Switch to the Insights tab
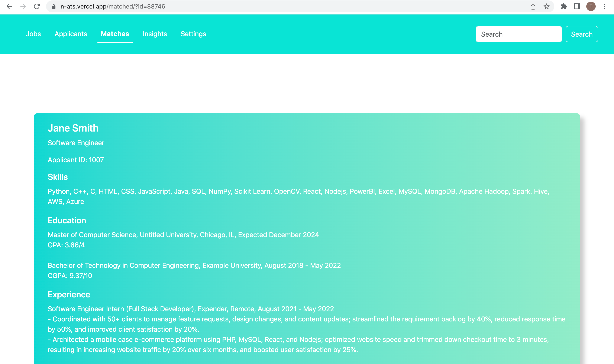Image resolution: width=614 pixels, height=364 pixels. click(155, 34)
